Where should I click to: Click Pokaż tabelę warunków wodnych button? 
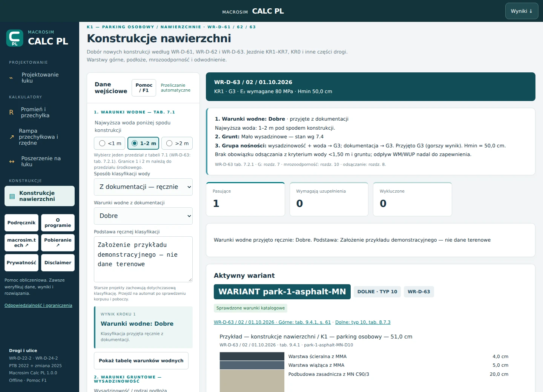(141, 361)
